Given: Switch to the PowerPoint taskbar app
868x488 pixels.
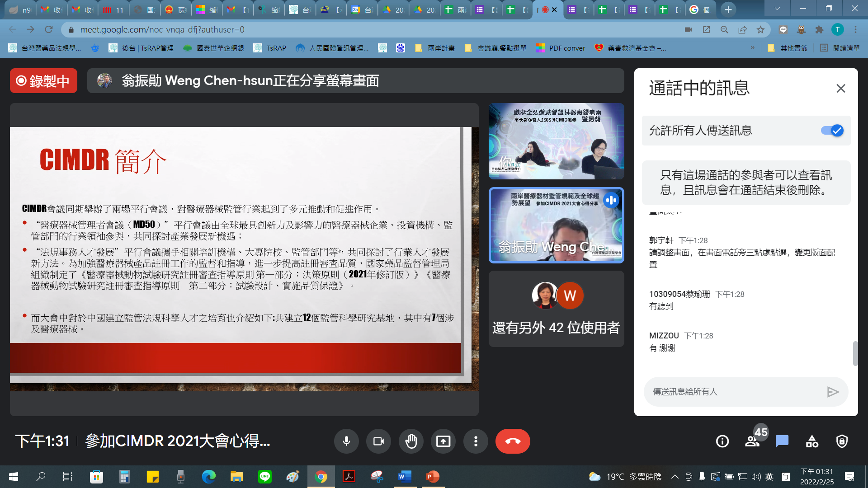Looking at the screenshot, I should (x=433, y=477).
